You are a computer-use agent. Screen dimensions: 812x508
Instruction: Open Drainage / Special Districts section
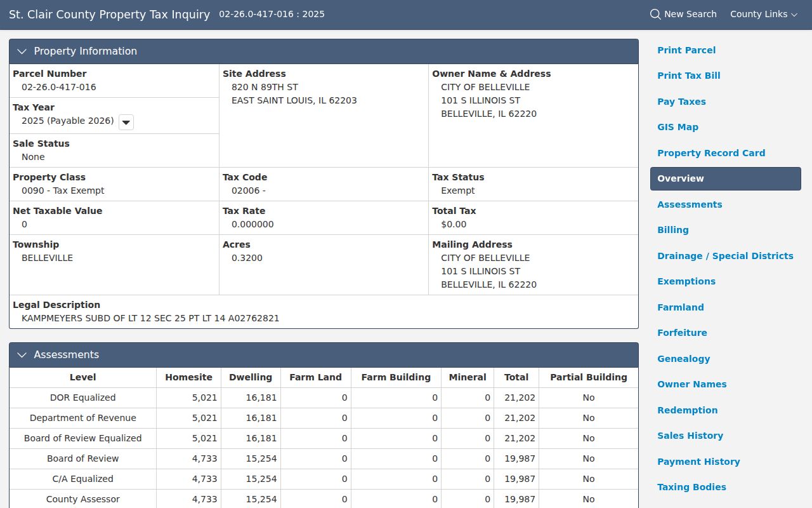click(725, 256)
